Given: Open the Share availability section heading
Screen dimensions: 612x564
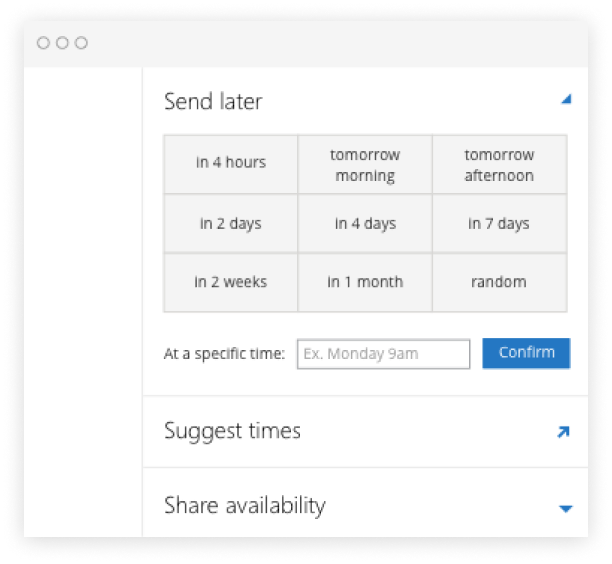Looking at the screenshot, I should tap(245, 505).
